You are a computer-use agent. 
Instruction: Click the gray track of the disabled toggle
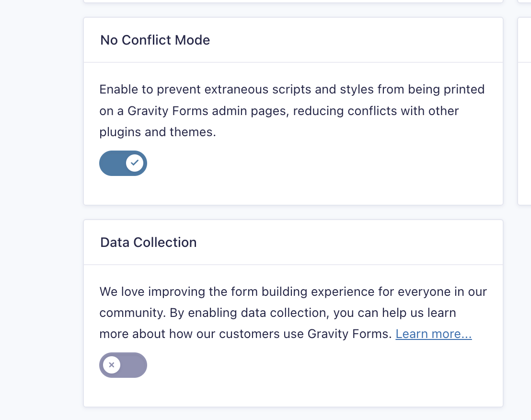[134, 365]
